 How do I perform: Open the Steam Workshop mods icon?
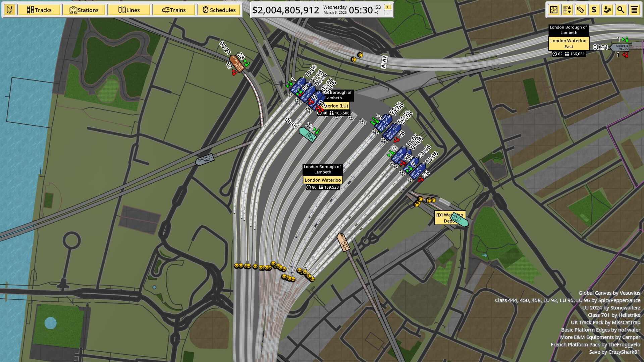point(607,10)
